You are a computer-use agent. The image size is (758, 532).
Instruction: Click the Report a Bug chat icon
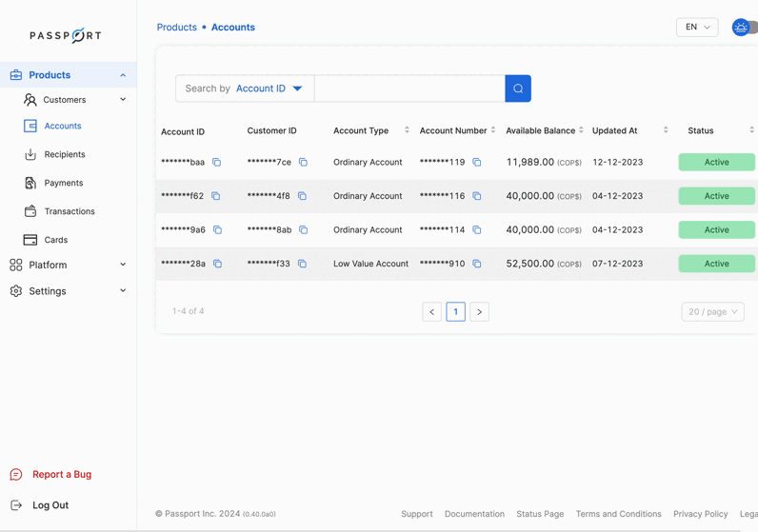(16, 475)
